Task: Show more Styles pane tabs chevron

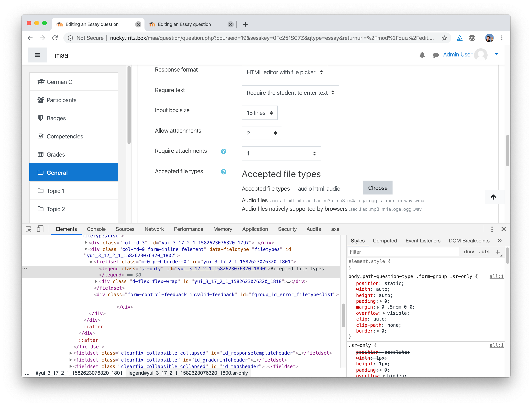Action: click(x=499, y=241)
